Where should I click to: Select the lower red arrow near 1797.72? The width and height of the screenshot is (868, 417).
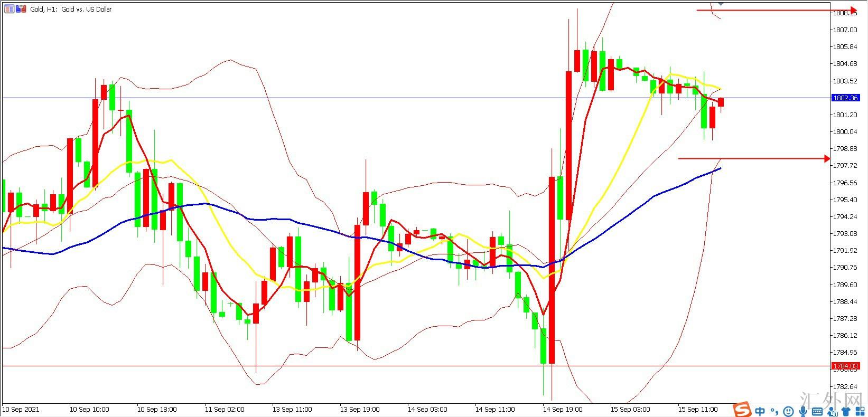coord(754,158)
